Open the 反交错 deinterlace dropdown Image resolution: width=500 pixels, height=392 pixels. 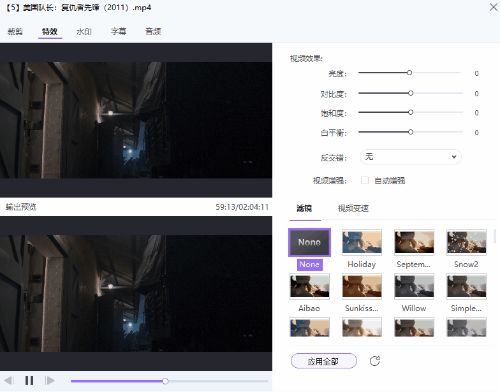(410, 157)
